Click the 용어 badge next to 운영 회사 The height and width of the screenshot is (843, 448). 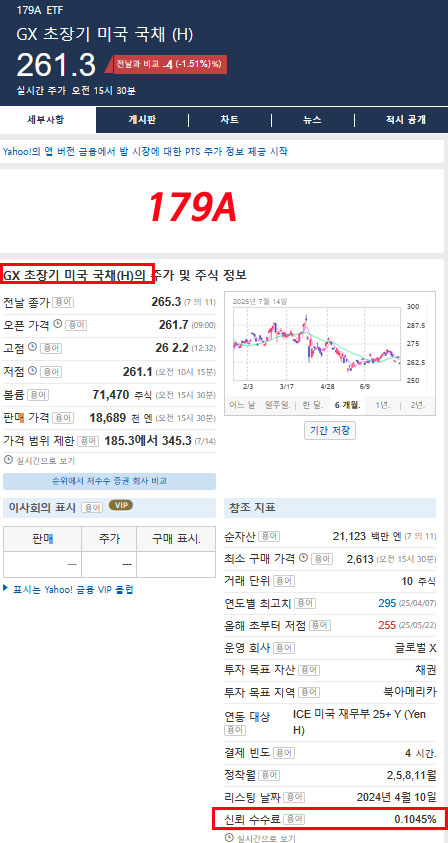pyautogui.click(x=284, y=648)
